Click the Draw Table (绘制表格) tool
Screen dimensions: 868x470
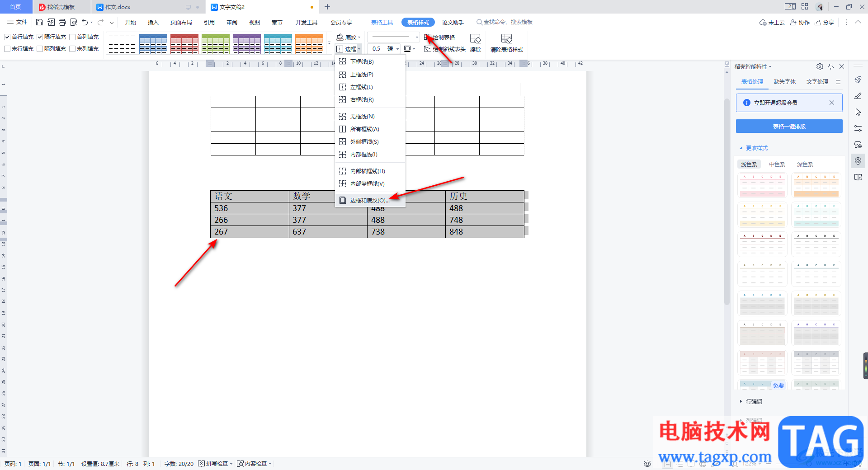(x=439, y=37)
